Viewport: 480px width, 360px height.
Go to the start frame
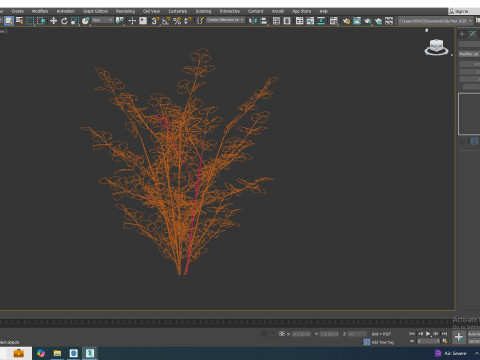coord(412,333)
